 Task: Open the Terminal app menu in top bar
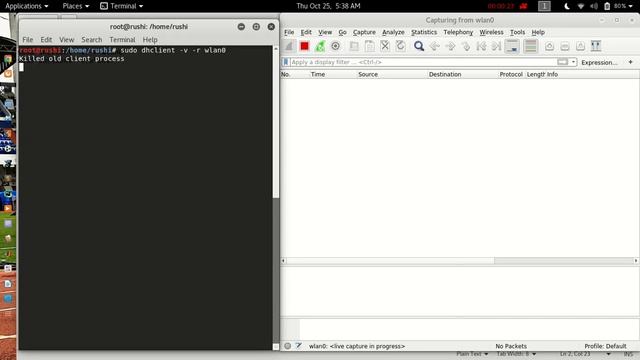click(x=122, y=6)
